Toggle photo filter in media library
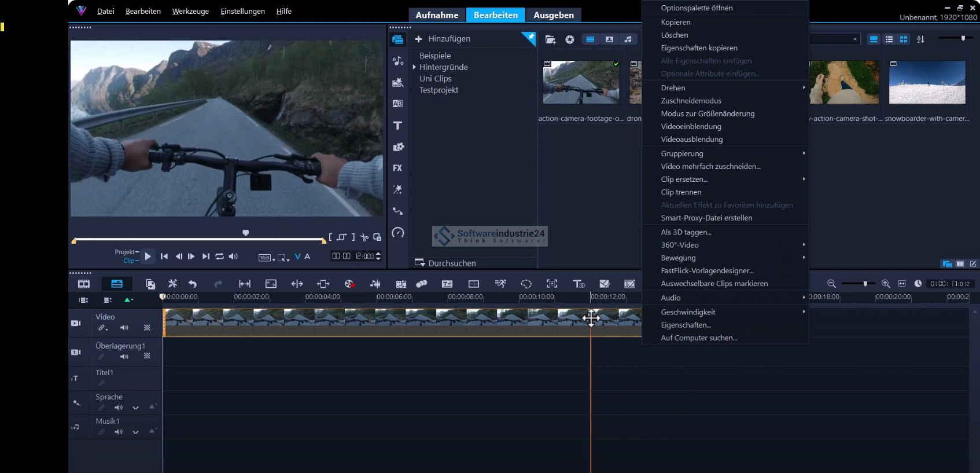The height and width of the screenshot is (473, 980). (x=609, y=39)
